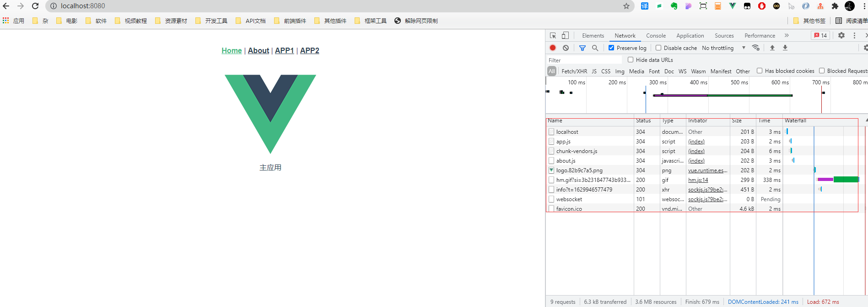The height and width of the screenshot is (307, 868).
Task: Clear the network log
Action: coord(566,48)
